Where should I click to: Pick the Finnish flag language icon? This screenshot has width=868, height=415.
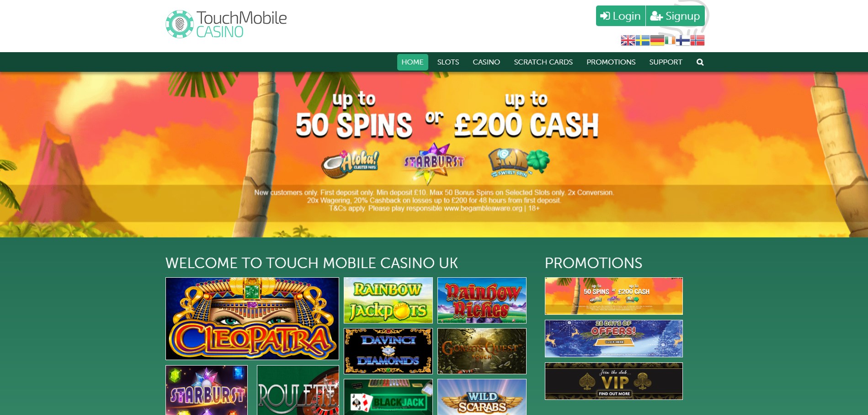coord(683,41)
